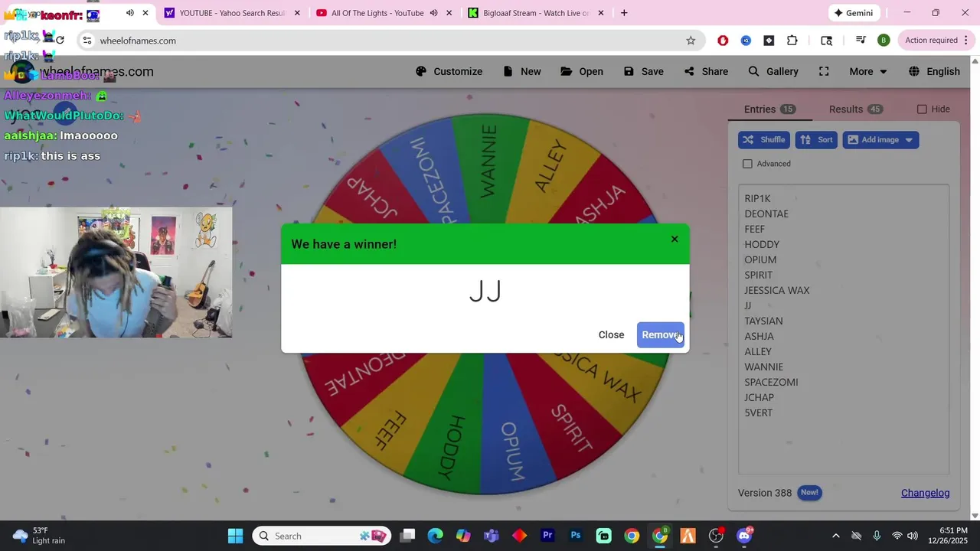Open Discord from the taskbar

[744, 536]
